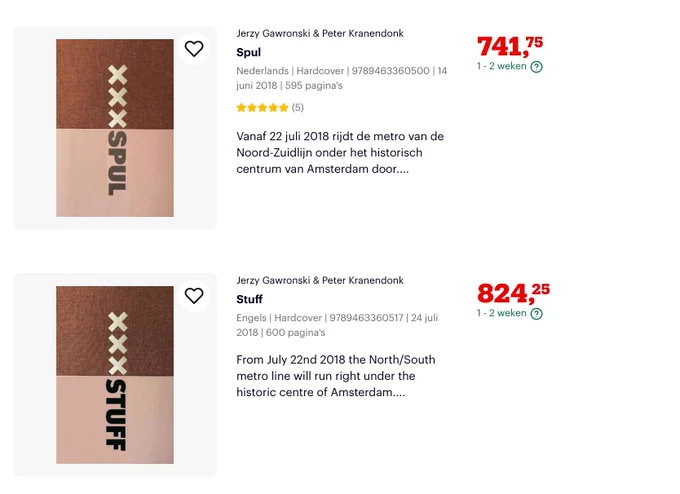
Task: Open delivery info icon beside Spul's price
Action: tap(536, 67)
